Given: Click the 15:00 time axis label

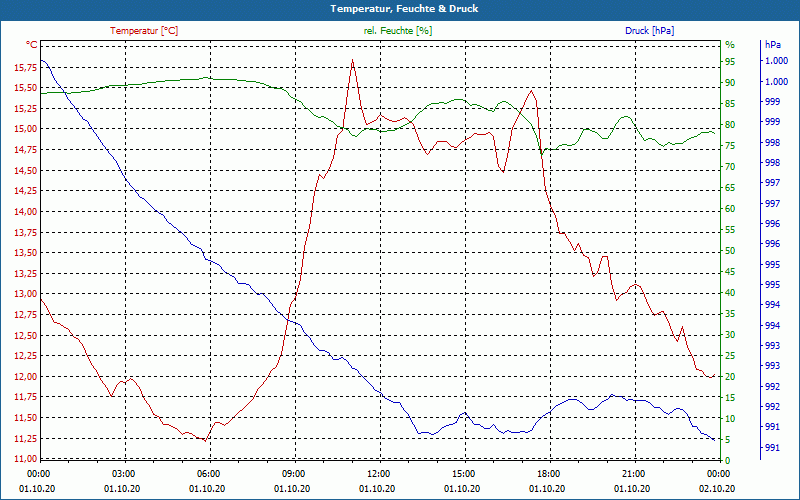Looking at the screenshot, I should tap(463, 473).
